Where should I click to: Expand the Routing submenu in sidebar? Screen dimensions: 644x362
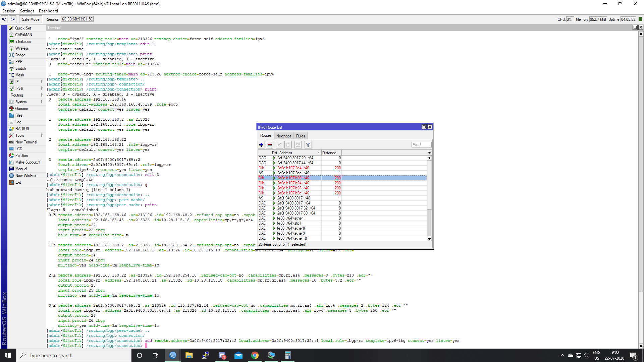(26, 95)
